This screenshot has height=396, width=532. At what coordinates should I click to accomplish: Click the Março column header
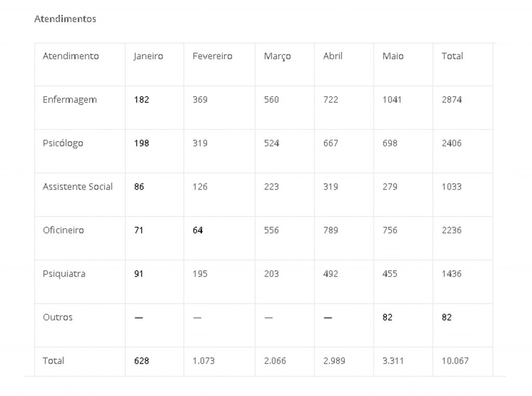tap(277, 56)
